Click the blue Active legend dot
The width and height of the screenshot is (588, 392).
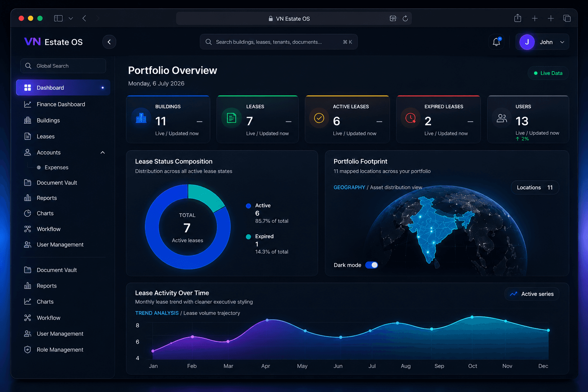pyautogui.click(x=248, y=206)
